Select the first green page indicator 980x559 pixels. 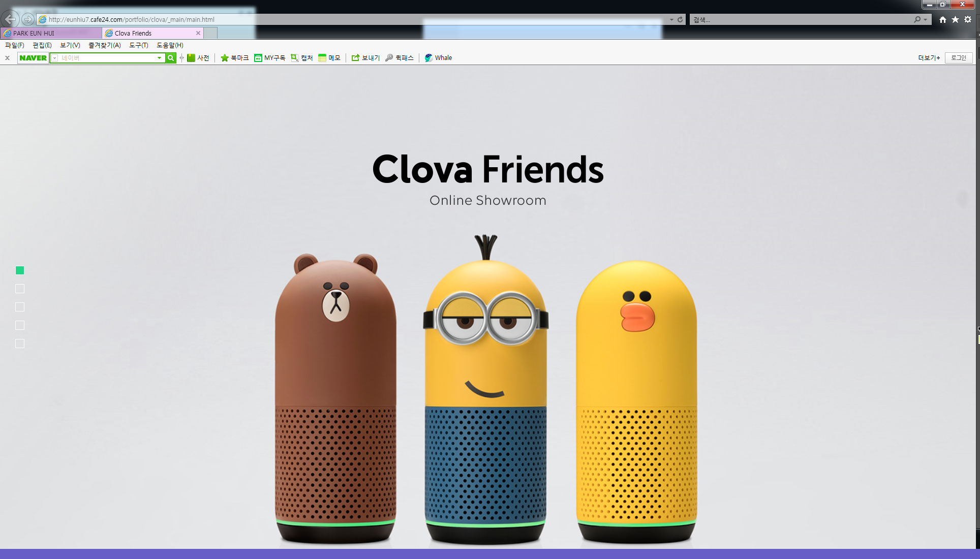click(20, 270)
